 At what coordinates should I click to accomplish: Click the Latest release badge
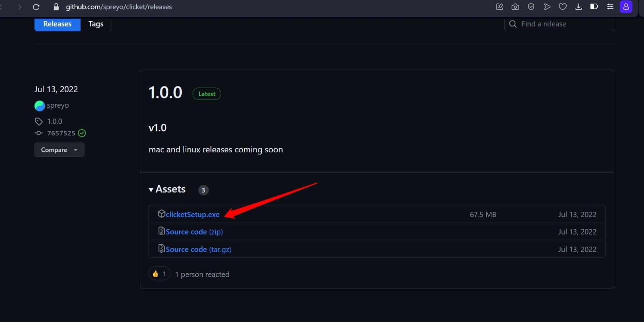coord(207,94)
